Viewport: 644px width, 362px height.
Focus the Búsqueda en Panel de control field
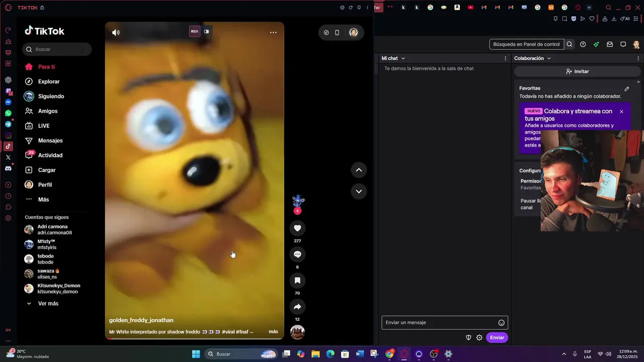pos(526,44)
